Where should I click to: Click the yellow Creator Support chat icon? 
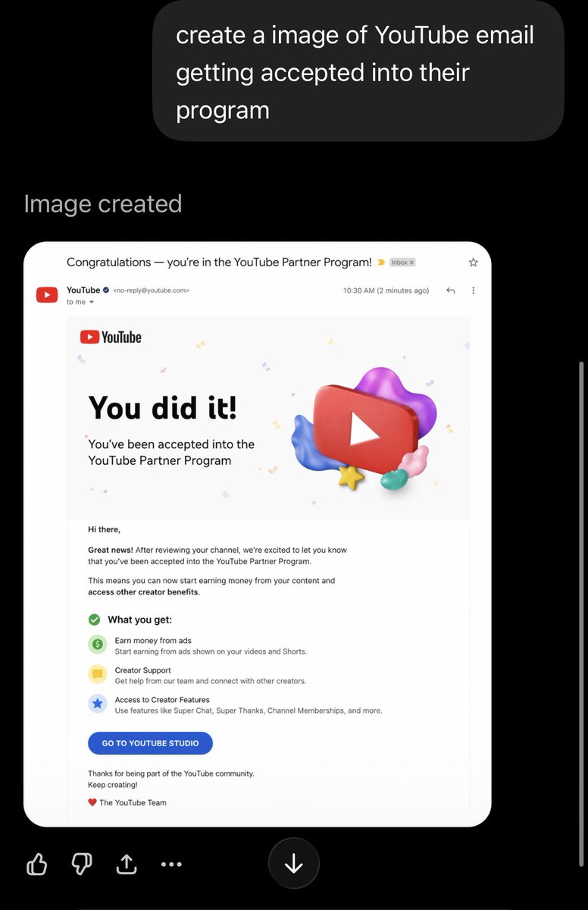[x=97, y=674]
